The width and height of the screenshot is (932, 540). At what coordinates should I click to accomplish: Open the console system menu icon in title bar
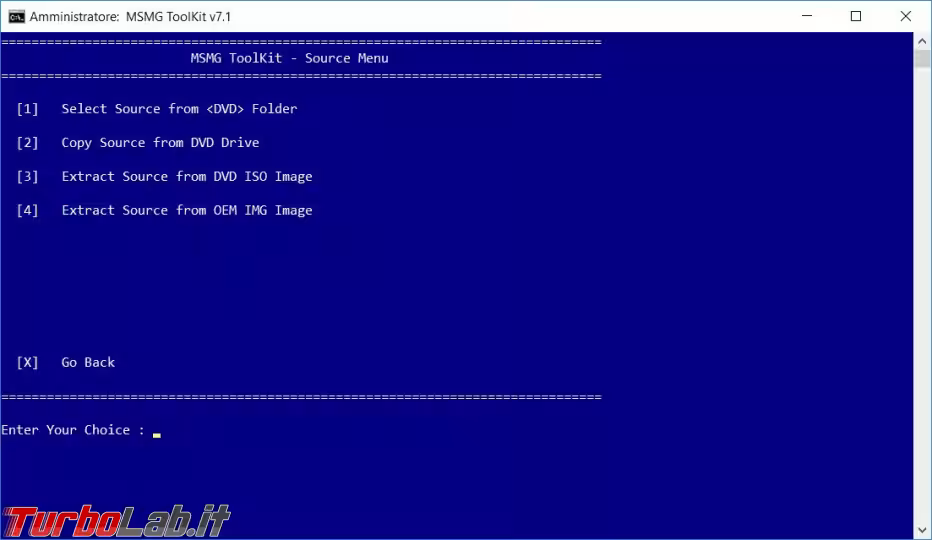tap(17, 17)
